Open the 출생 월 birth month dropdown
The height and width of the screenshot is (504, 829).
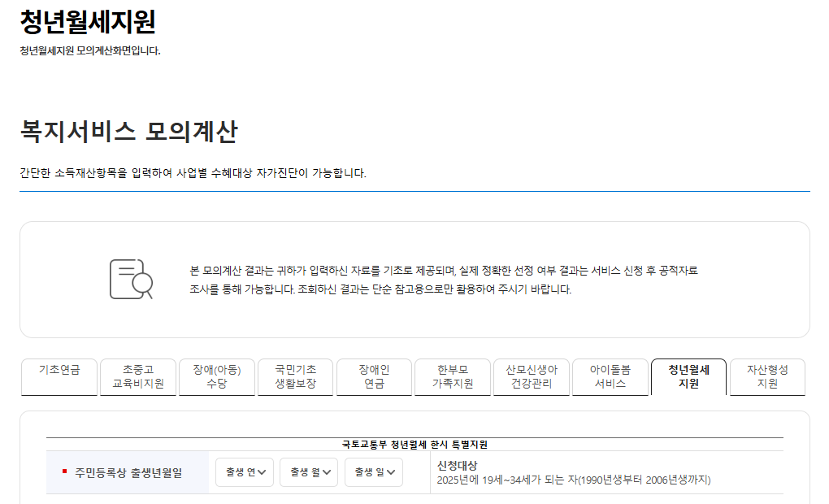point(308,473)
